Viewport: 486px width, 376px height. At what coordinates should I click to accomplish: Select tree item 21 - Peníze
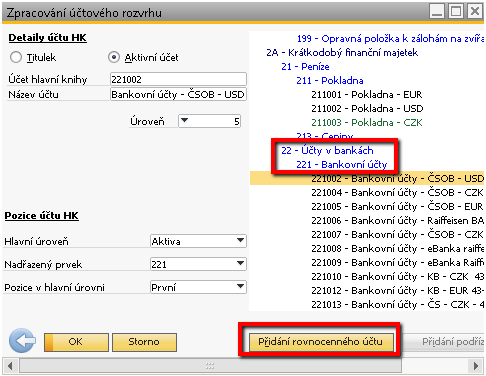(x=305, y=67)
